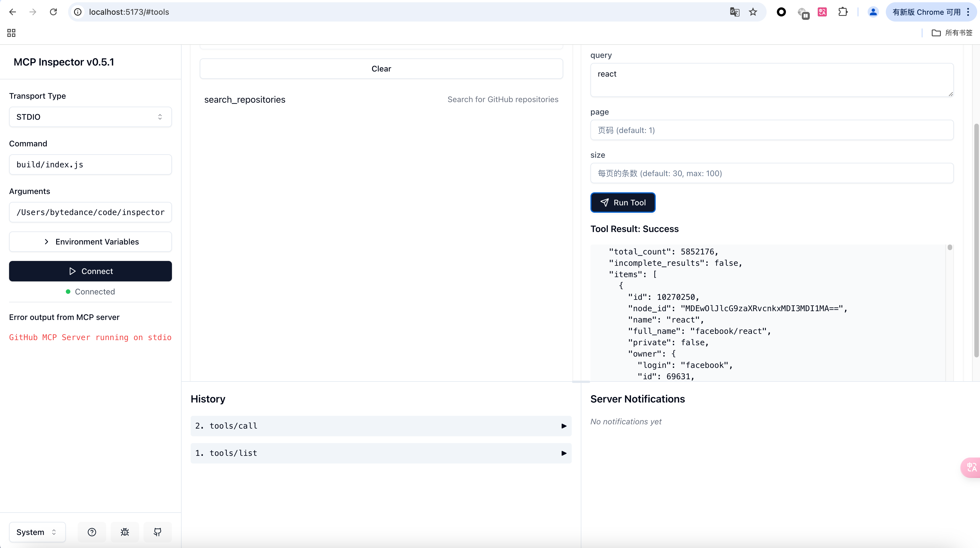This screenshot has width=980, height=548.
Task: Click the Google Translate icon in address bar
Action: (x=735, y=12)
